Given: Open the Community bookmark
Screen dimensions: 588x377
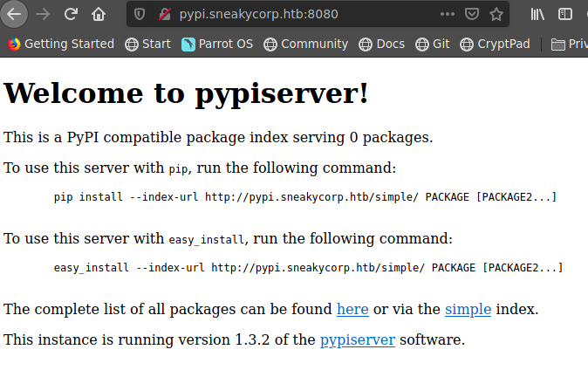Looking at the screenshot, I should [x=305, y=44].
